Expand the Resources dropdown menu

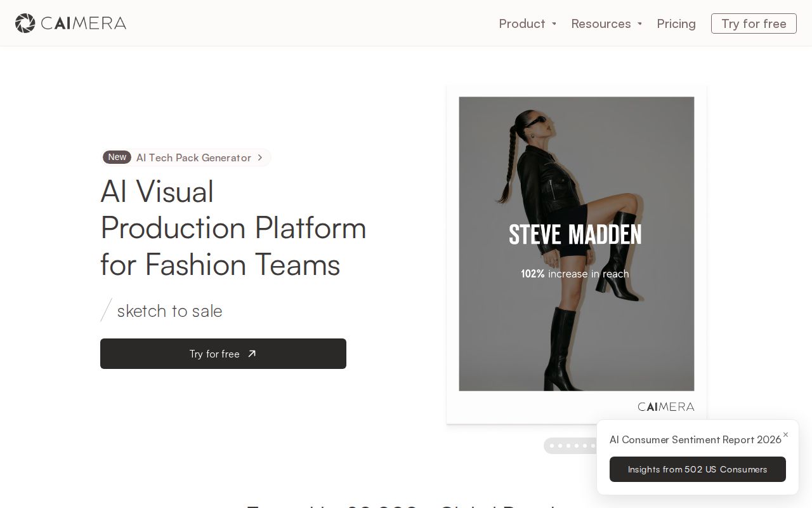pyautogui.click(x=606, y=23)
